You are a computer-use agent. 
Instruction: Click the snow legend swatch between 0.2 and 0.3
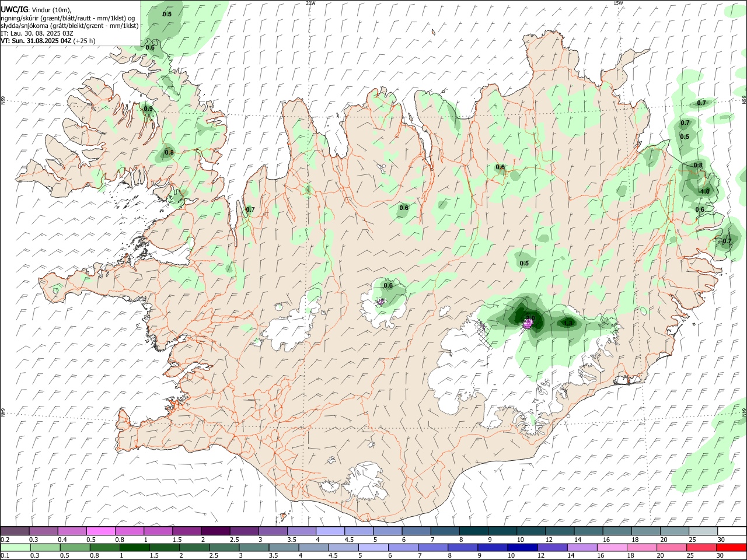(15, 531)
